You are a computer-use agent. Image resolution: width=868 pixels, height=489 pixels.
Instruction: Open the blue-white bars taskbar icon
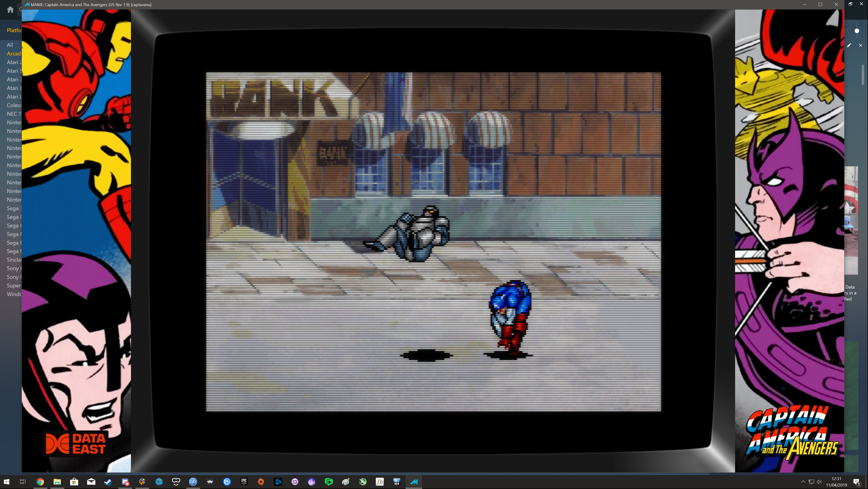pos(397,482)
